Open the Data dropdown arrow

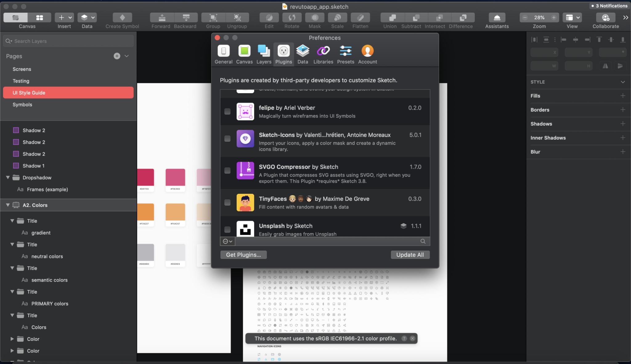pos(93,18)
